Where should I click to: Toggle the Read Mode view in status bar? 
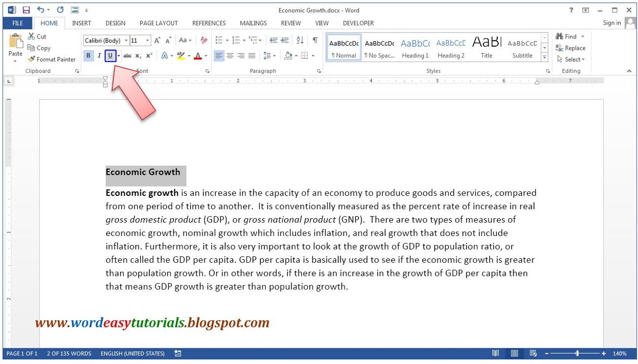click(x=497, y=353)
